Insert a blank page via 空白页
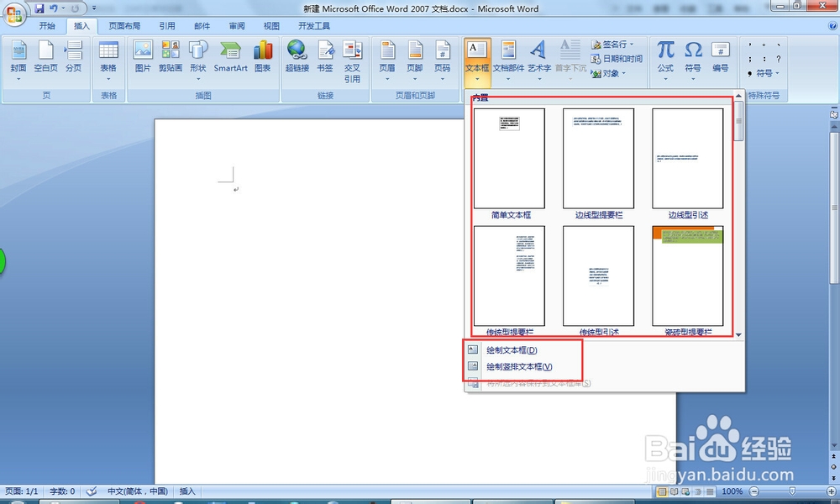The height and width of the screenshot is (504, 840). [45, 56]
